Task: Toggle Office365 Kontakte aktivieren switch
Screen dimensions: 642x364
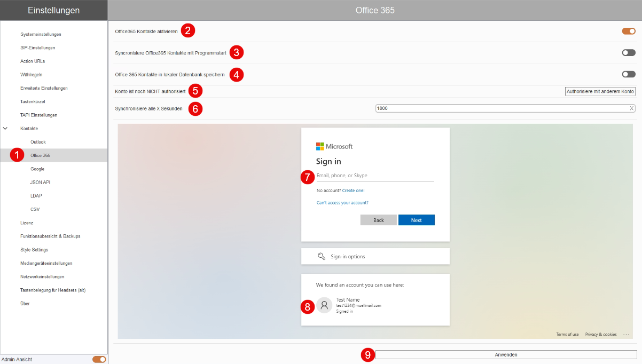Action: point(629,31)
